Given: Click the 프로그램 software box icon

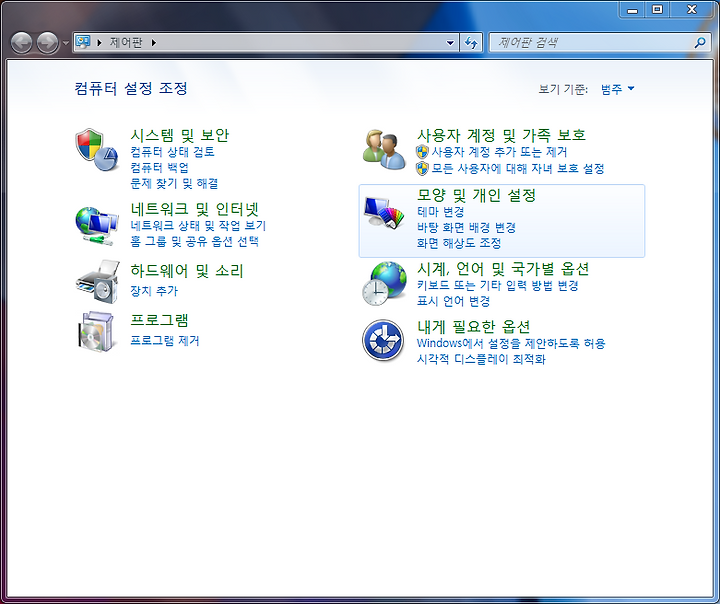Looking at the screenshot, I should (96, 332).
